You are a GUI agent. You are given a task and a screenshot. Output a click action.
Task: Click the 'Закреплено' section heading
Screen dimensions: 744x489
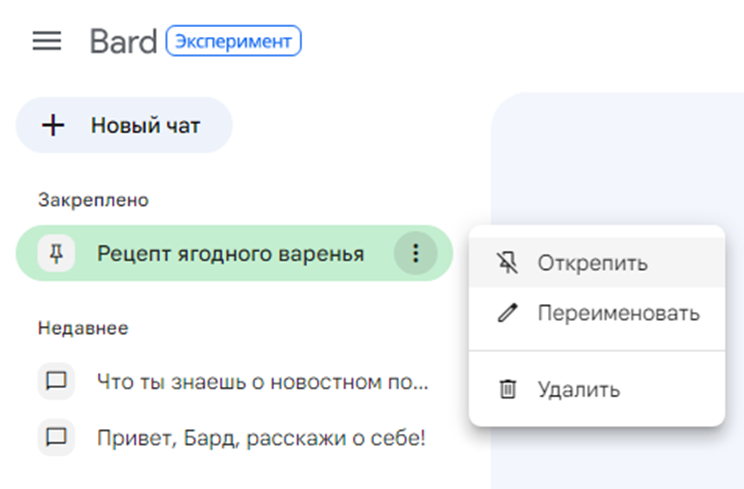click(x=93, y=200)
